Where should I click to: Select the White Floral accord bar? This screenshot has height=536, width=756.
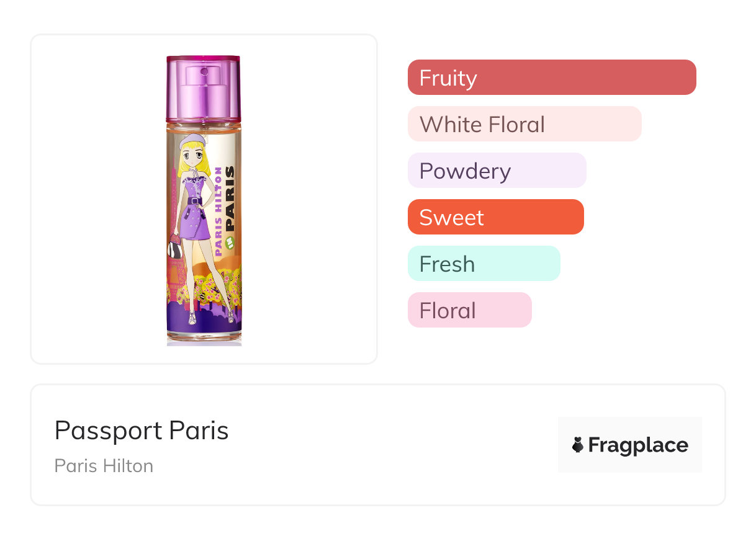tap(524, 124)
